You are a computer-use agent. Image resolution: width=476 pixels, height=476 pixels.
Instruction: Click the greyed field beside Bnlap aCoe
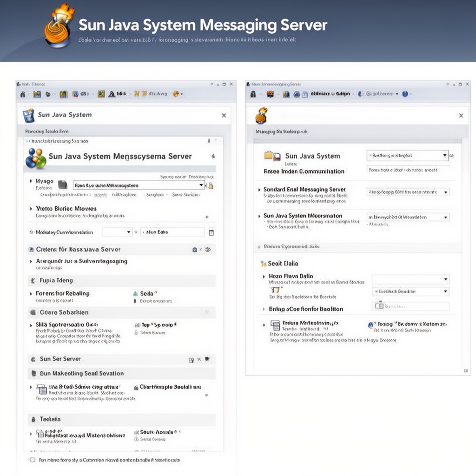click(410, 306)
